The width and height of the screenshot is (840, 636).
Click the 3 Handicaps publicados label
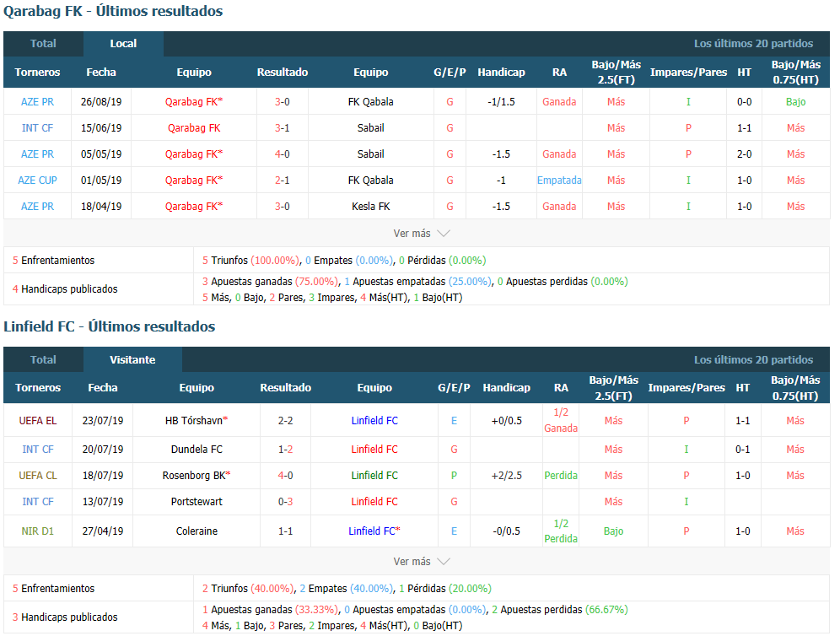click(x=65, y=617)
